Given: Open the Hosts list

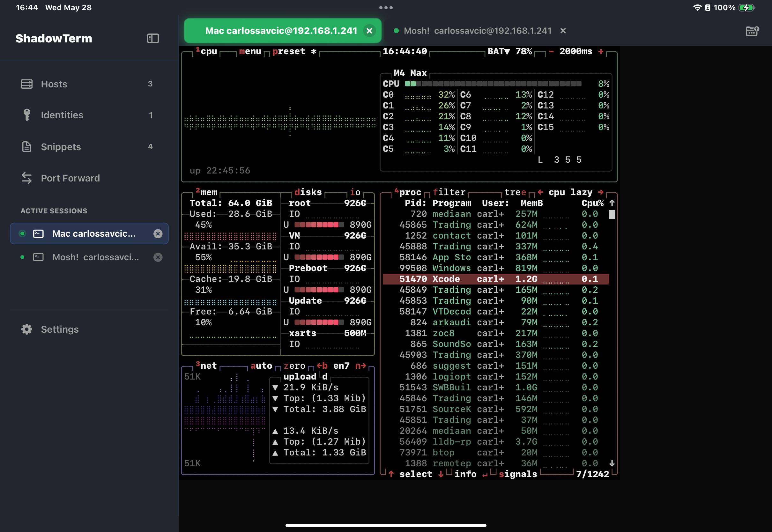Looking at the screenshot, I should click(89, 84).
